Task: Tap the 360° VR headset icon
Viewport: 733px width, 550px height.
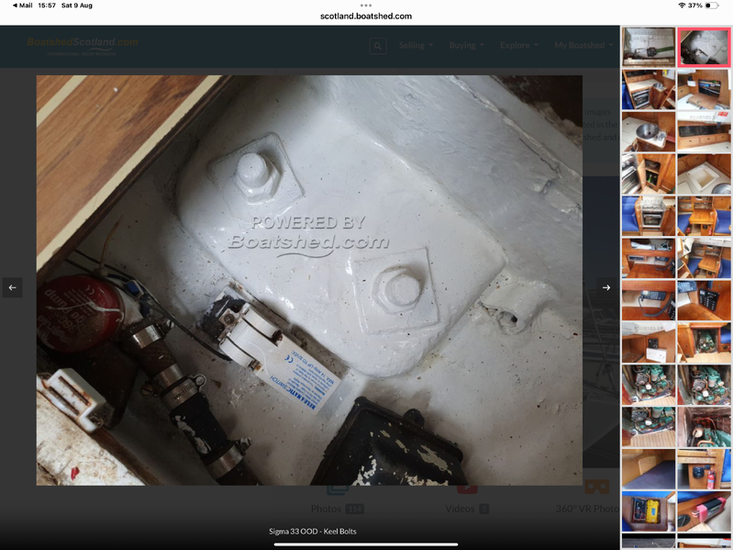Action: pyautogui.click(x=596, y=488)
